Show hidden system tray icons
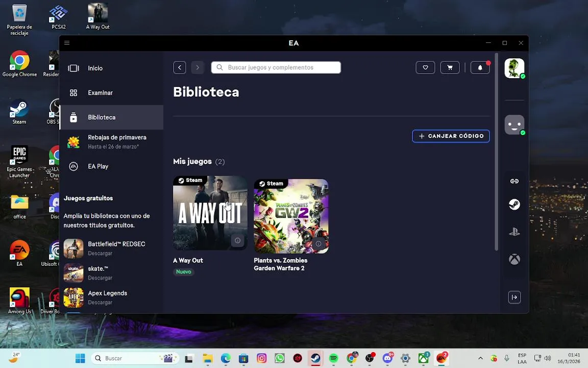The image size is (588, 368). (480, 358)
